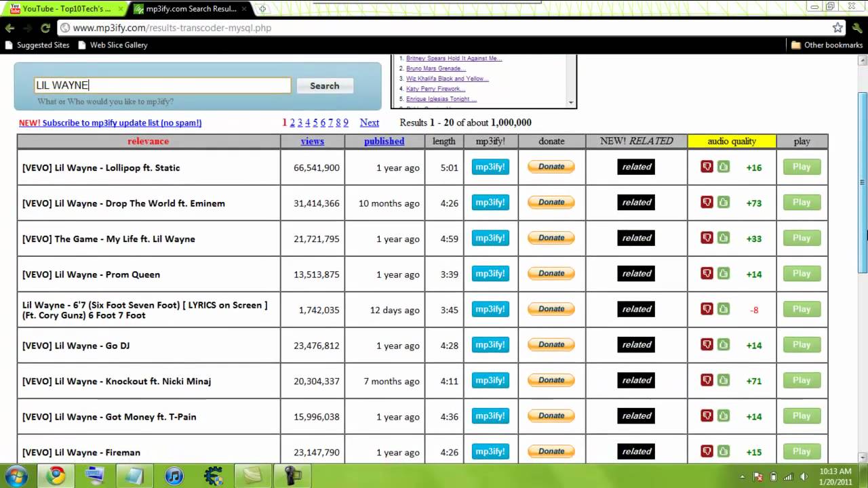Open Britney Spears Hold It Against Me link
This screenshot has width=868, height=488.
click(454, 58)
